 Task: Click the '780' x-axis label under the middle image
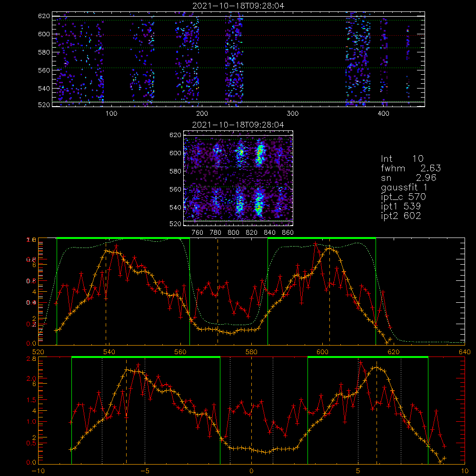coord(216,233)
